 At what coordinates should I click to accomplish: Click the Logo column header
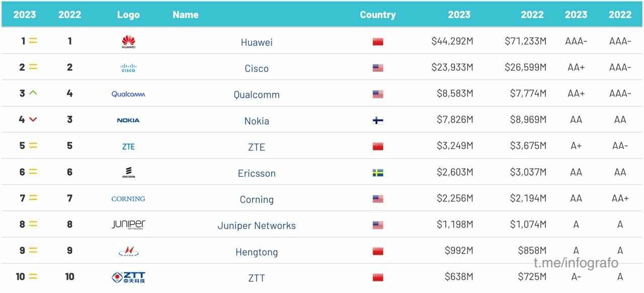[x=128, y=15]
